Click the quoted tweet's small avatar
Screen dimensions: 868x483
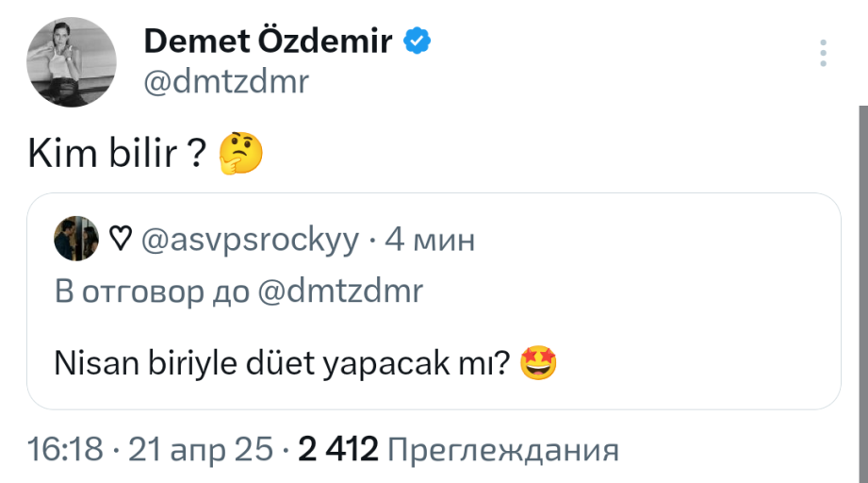point(75,238)
